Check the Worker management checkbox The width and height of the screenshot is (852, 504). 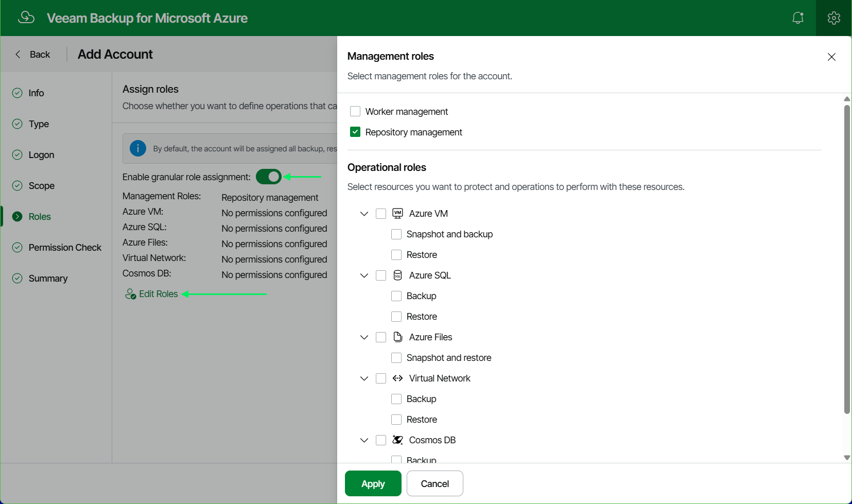(355, 111)
